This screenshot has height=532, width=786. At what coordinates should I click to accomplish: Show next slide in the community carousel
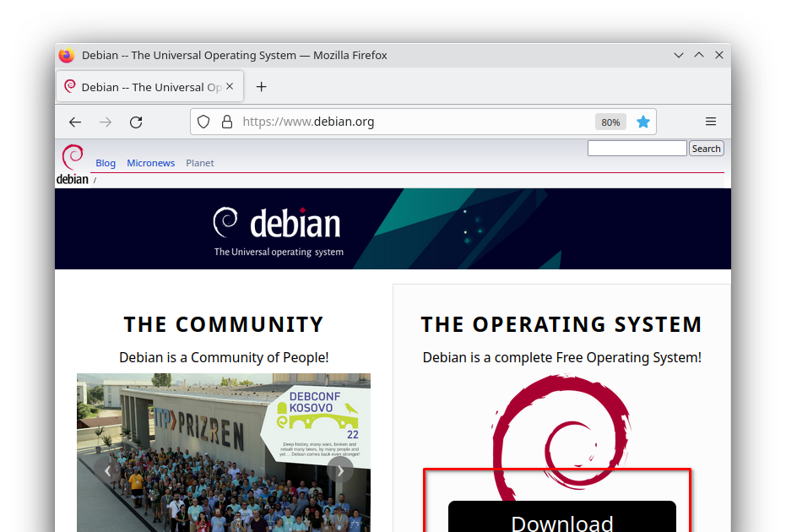(x=340, y=470)
